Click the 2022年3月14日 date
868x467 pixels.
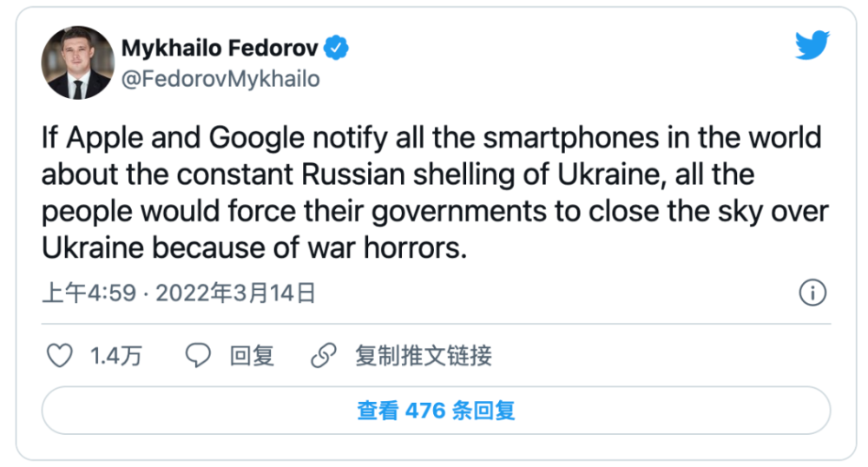click(x=236, y=293)
